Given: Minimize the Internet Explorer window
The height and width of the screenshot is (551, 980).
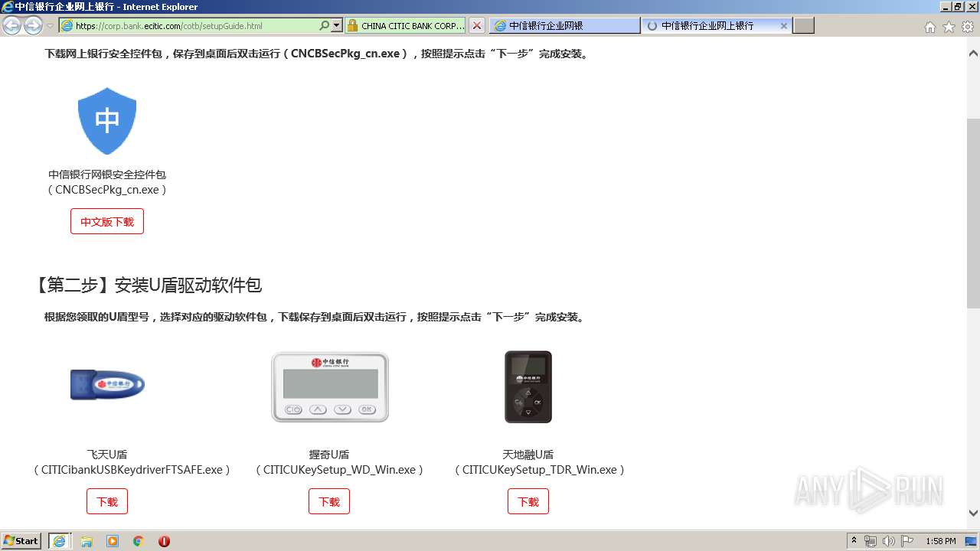Looking at the screenshot, I should point(946,6).
